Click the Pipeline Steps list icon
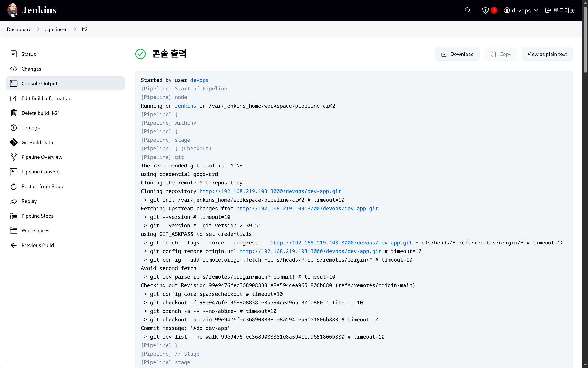Viewport: 588px width, 368px height. click(x=14, y=216)
